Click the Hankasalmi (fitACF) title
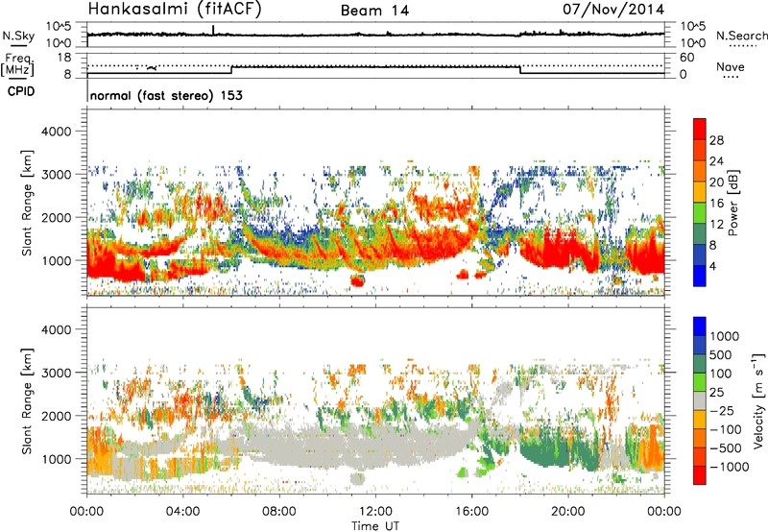The width and height of the screenshot is (768, 532). click(x=175, y=10)
